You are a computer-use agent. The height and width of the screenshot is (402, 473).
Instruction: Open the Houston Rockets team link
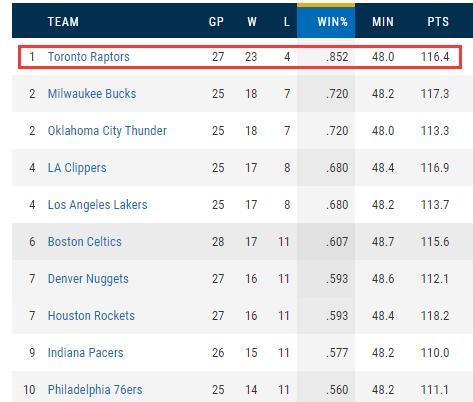(x=91, y=316)
